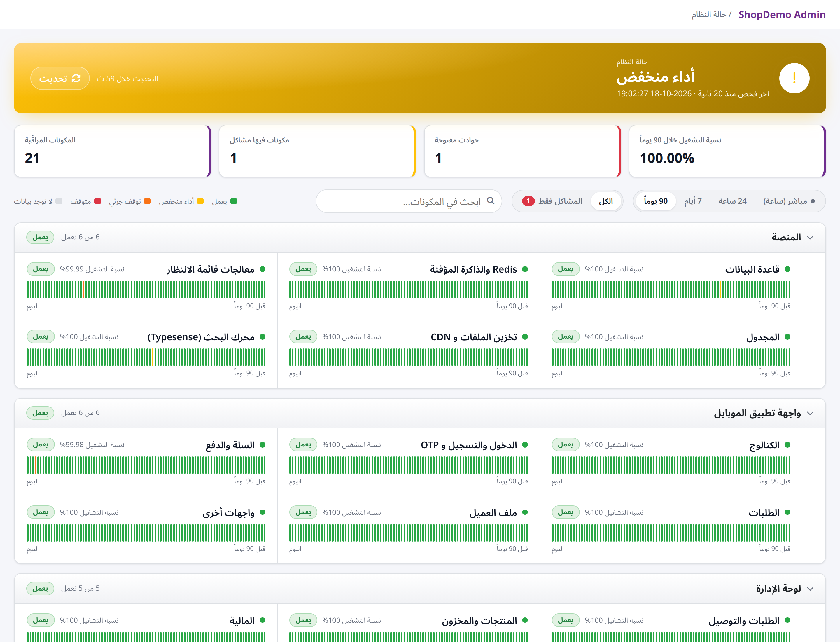Click the red badge count on المشاكل فقط
840x642 pixels.
pos(528,201)
